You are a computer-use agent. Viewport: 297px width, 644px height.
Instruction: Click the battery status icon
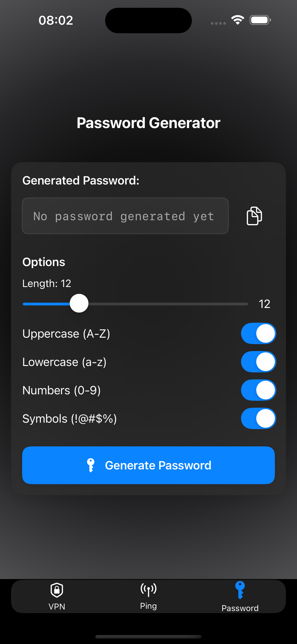click(260, 20)
